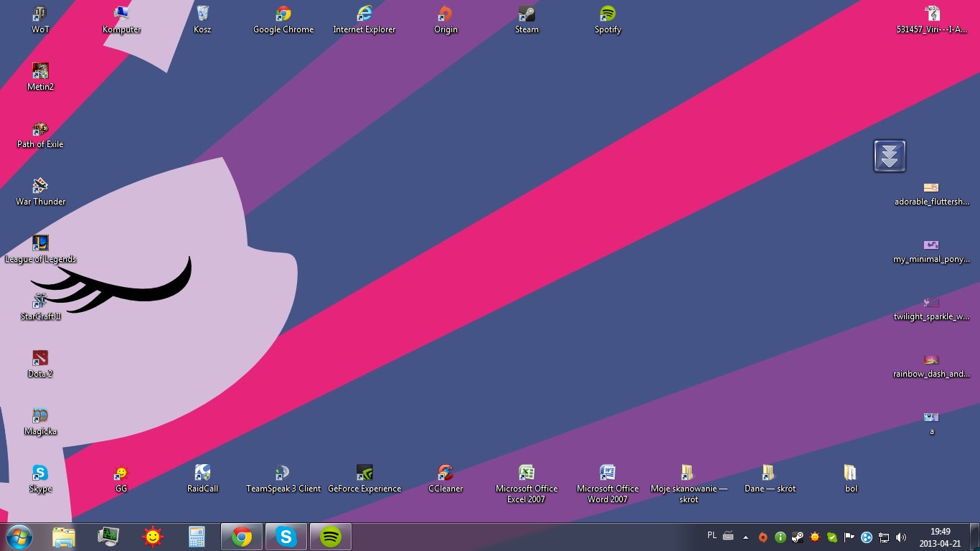
Task: Open the volume speaker tray icon
Action: (x=901, y=537)
